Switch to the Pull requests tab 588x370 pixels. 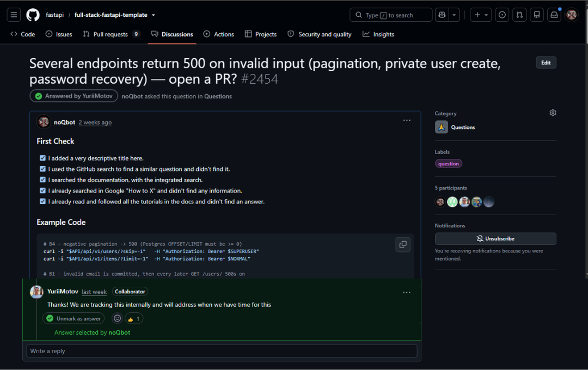112,34
